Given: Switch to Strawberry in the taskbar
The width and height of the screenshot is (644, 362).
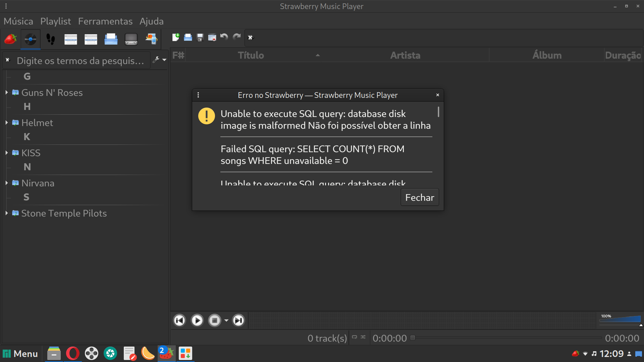Looking at the screenshot, I should point(166,353).
